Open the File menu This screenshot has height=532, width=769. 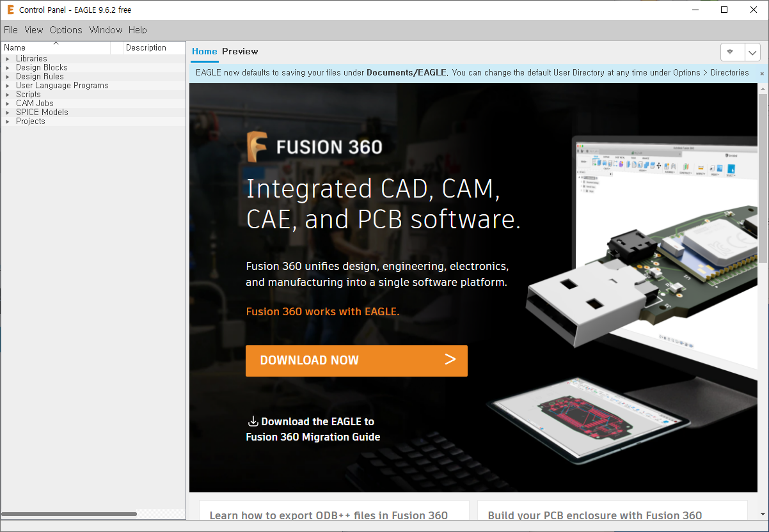[11, 30]
